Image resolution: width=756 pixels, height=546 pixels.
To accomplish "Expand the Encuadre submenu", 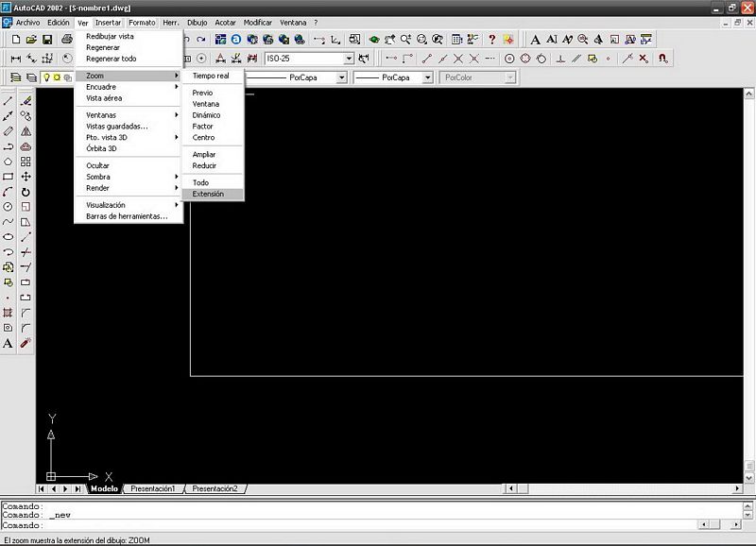I will pyautogui.click(x=129, y=87).
